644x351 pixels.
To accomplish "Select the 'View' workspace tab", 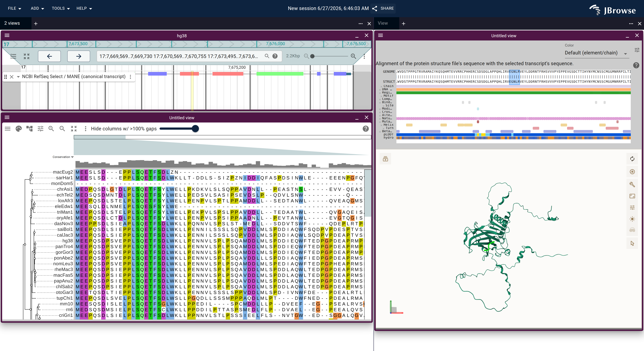I will click(x=387, y=23).
